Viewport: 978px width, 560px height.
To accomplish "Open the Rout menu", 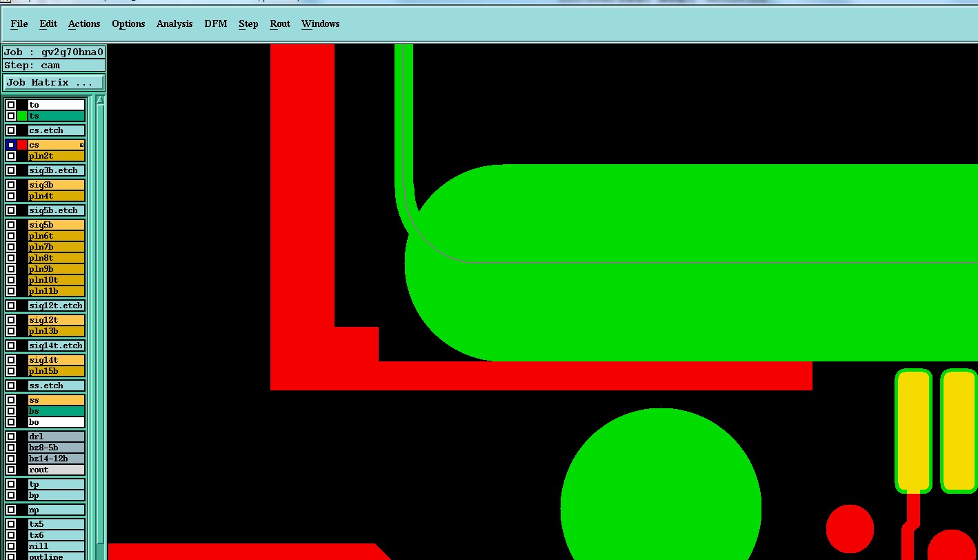I will coord(280,23).
